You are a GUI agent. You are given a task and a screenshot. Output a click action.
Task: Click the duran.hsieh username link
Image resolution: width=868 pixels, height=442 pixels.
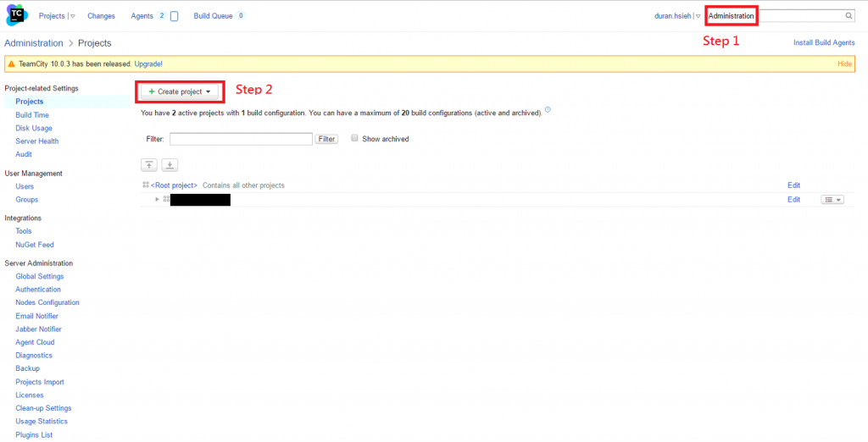(672, 16)
